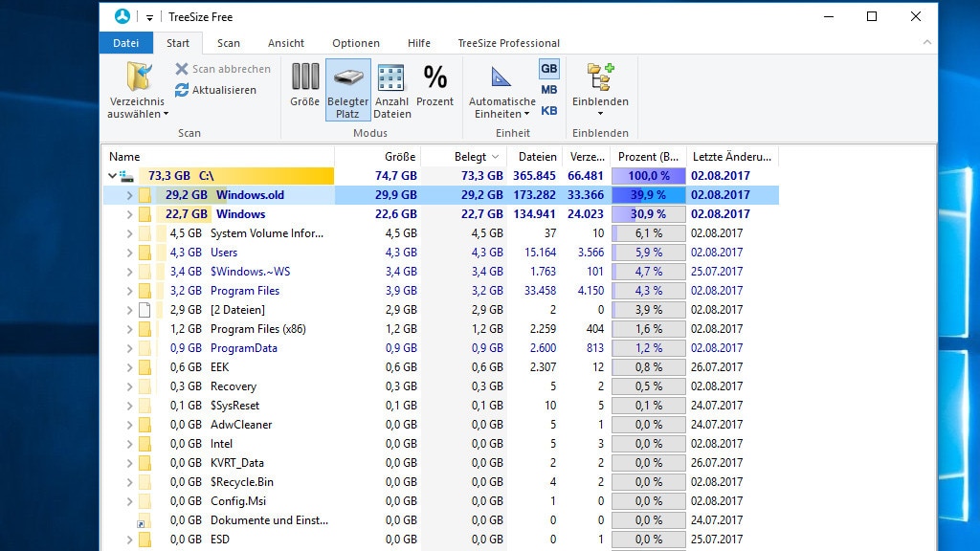Click the ProgramData folder icon
The height and width of the screenshot is (551, 980).
[x=145, y=348]
